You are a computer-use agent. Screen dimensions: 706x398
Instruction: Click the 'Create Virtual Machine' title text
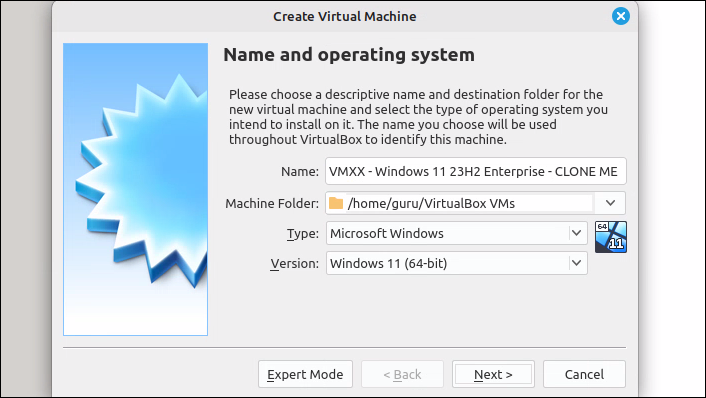344,17
